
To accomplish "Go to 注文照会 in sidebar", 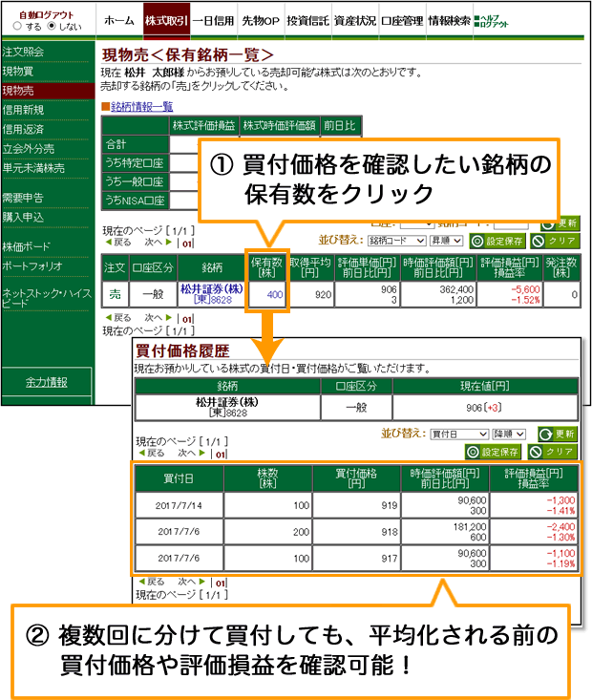I will (23, 52).
